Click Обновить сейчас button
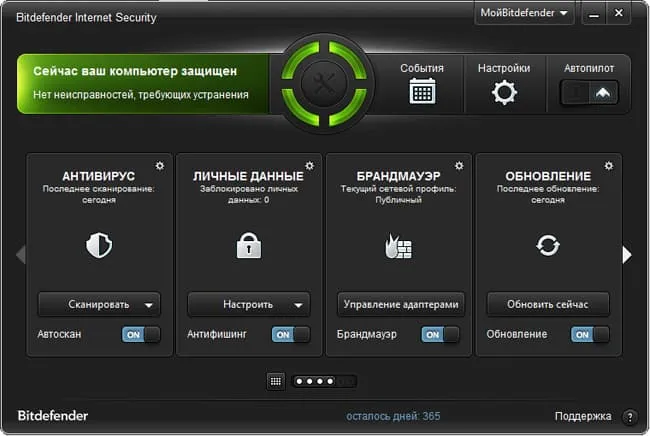This screenshot has height=436, width=650. point(548,305)
